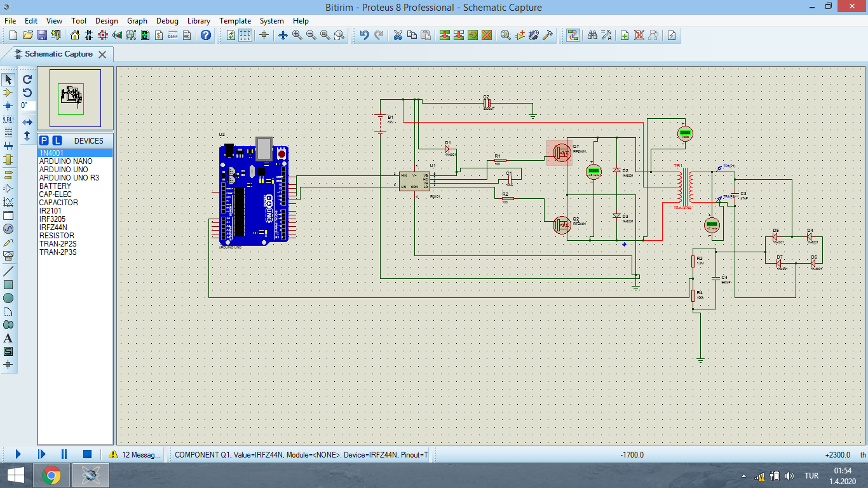Select the 2D Text 'A' tool

[8, 338]
